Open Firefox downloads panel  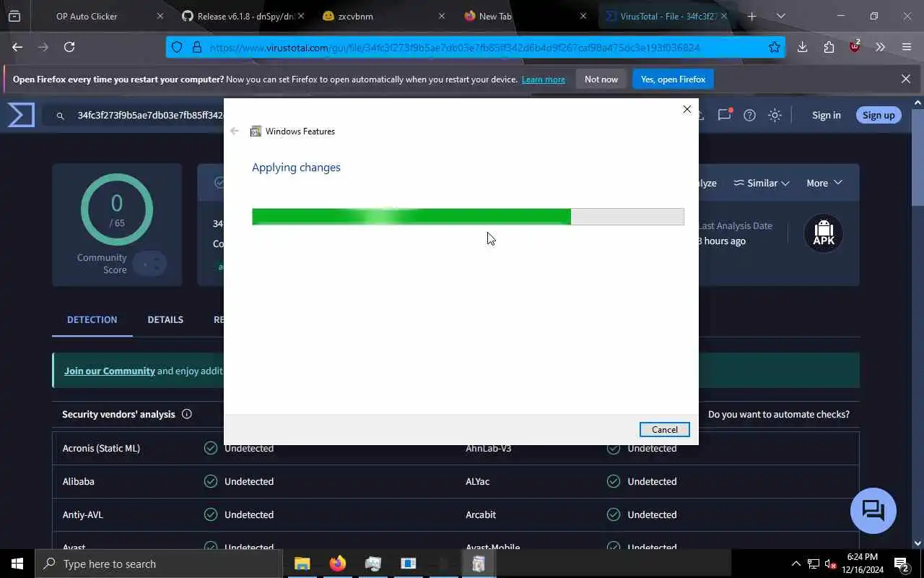[x=802, y=47]
